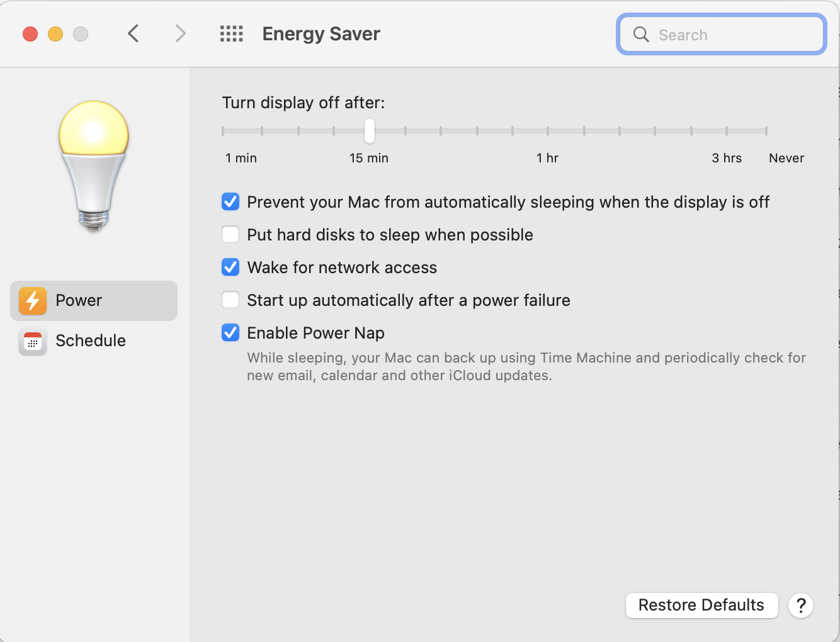This screenshot has height=642, width=840.
Task: Switch to Schedule in the sidebar
Action: 91,341
